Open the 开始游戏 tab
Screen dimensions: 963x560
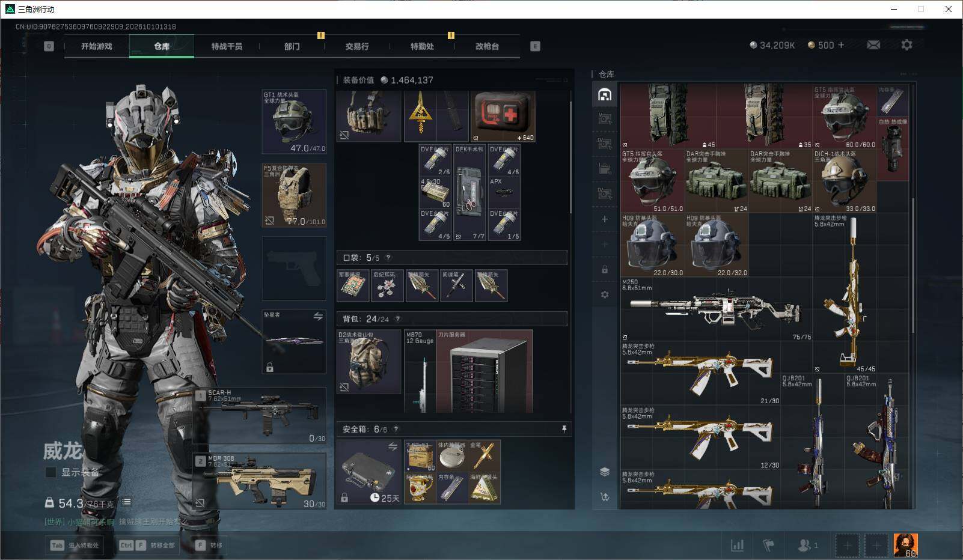(x=97, y=46)
